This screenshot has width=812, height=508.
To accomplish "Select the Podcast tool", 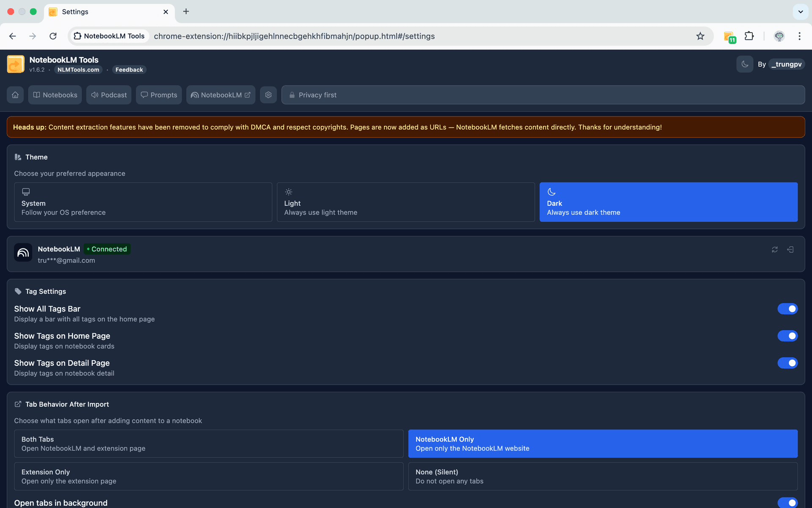I will coord(108,95).
